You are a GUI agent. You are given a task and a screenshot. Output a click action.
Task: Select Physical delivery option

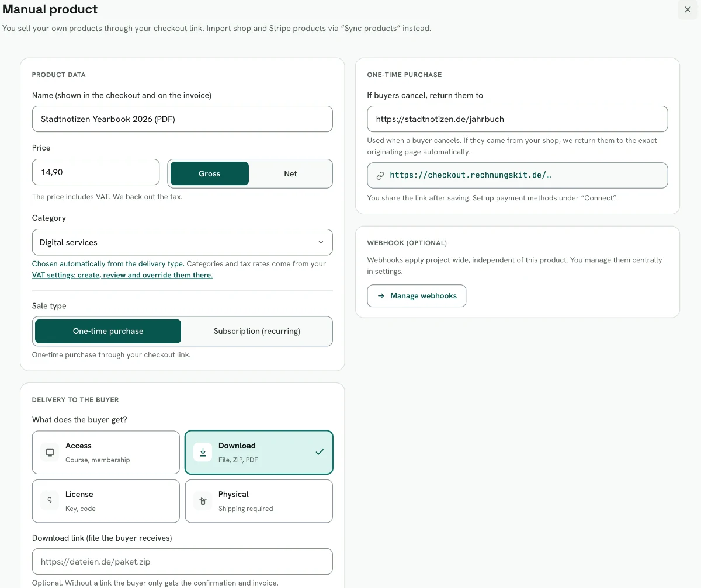[x=259, y=501]
